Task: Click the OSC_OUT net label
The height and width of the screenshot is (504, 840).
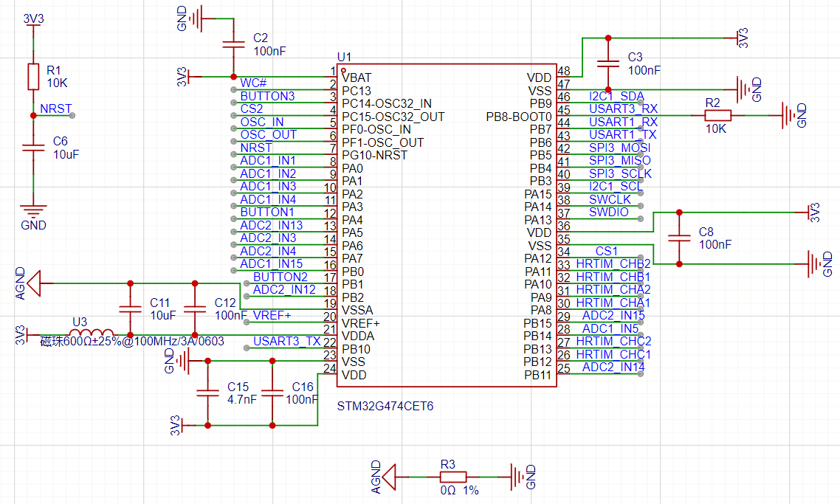Action: (269, 134)
